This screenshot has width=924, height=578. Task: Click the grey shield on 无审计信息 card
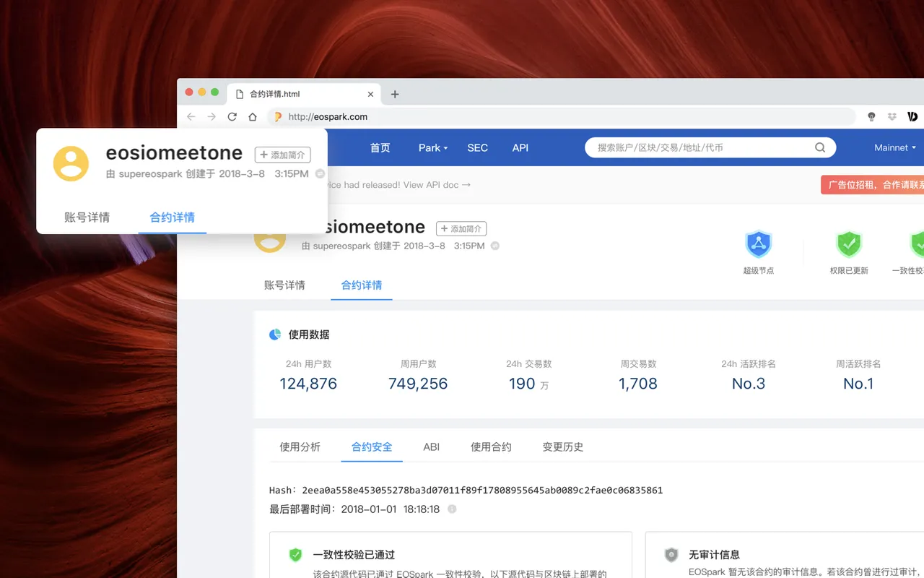tap(671, 555)
